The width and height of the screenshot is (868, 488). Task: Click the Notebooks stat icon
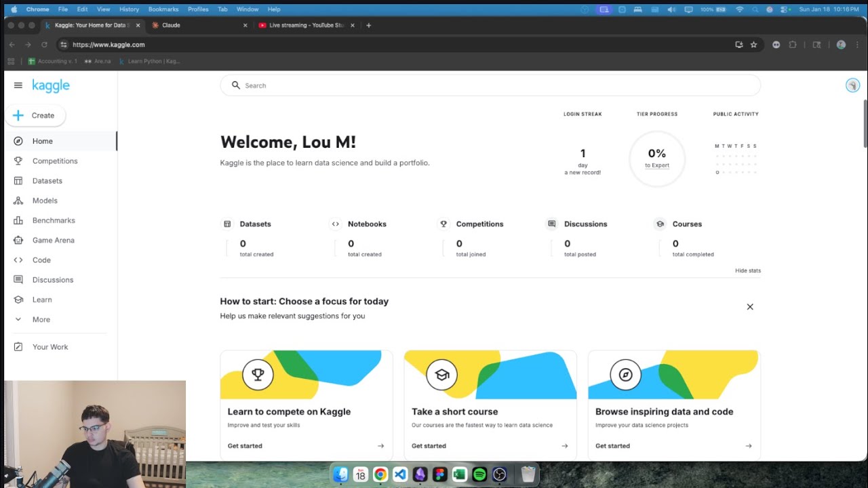click(x=336, y=224)
